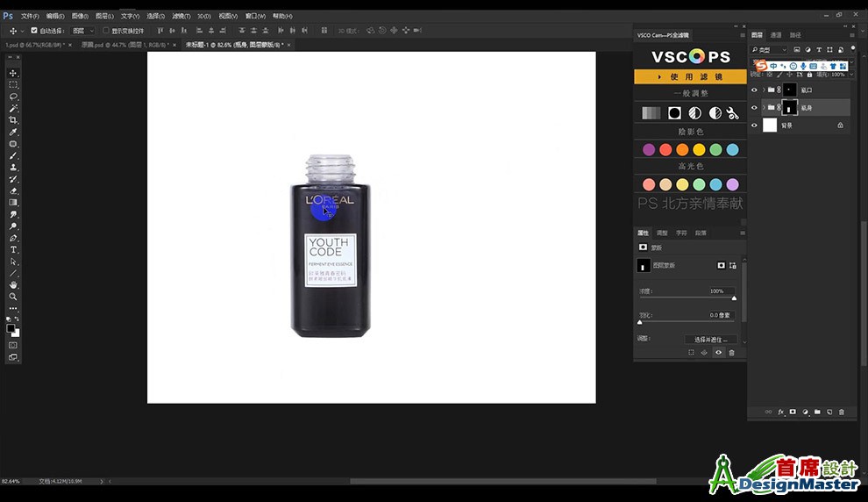Open the Layers panel flyout menu
The image size is (868, 502).
coord(853,35)
